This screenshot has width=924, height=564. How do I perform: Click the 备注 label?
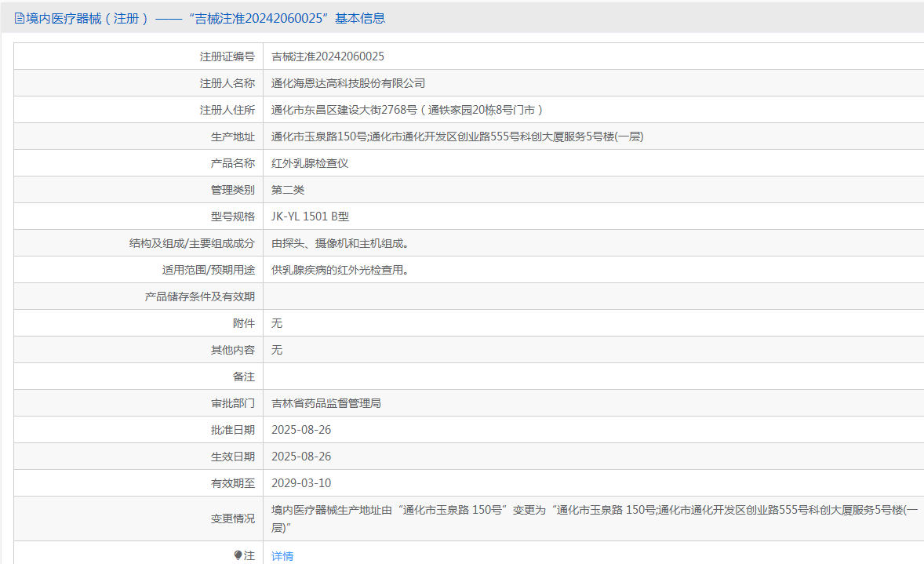(x=244, y=377)
